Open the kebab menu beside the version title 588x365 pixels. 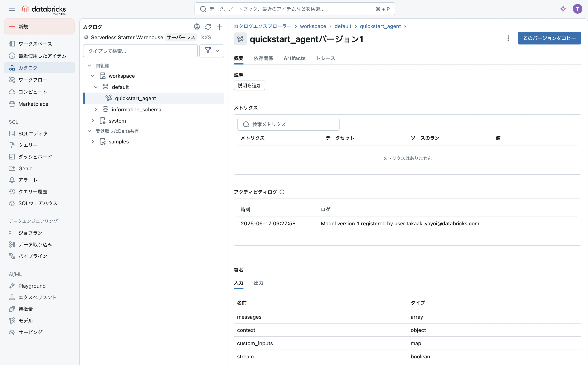click(508, 38)
